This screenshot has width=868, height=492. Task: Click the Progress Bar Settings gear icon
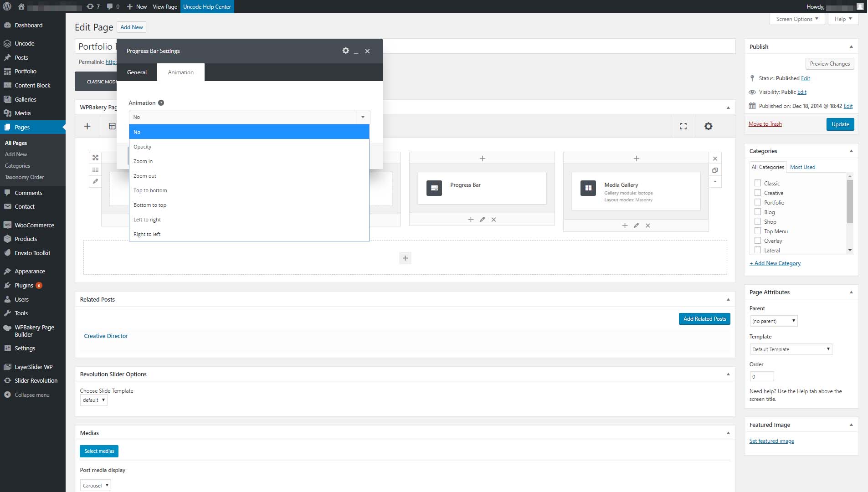tap(345, 51)
